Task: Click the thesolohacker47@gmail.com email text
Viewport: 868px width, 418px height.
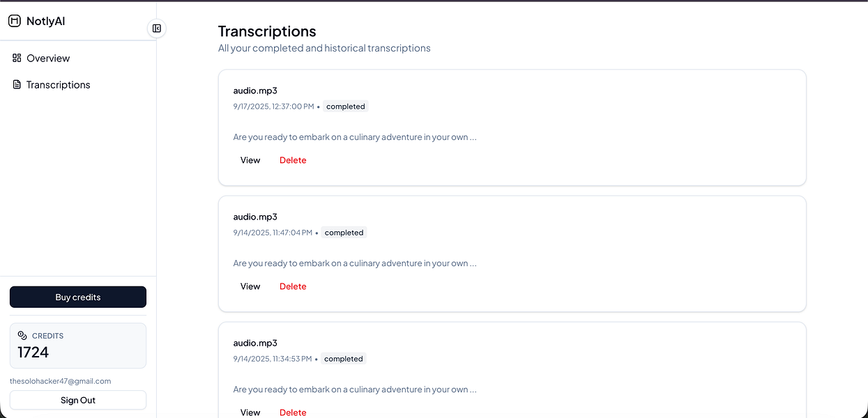Action: coord(60,381)
